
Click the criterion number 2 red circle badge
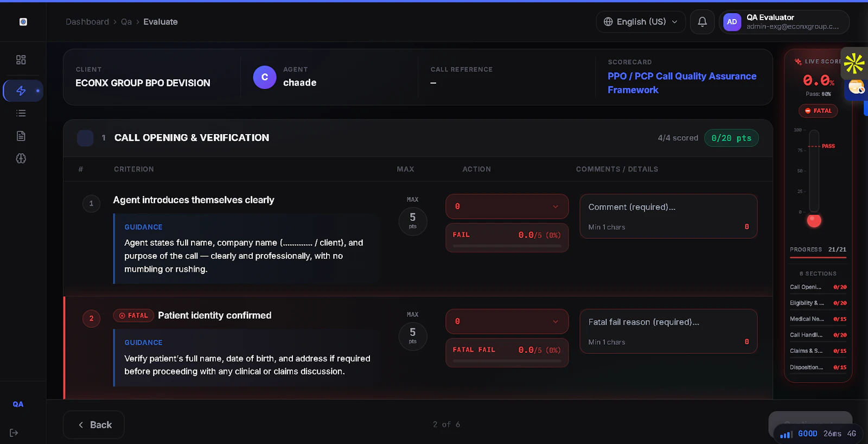click(x=91, y=319)
